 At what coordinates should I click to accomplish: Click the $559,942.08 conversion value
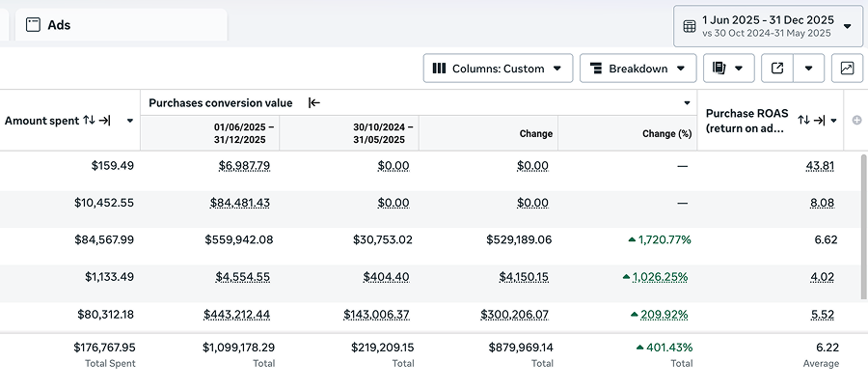tap(238, 239)
